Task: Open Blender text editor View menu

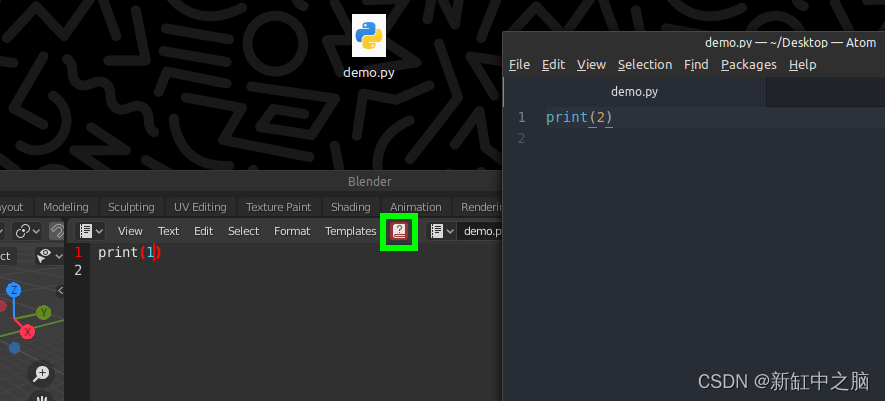Action: point(130,231)
